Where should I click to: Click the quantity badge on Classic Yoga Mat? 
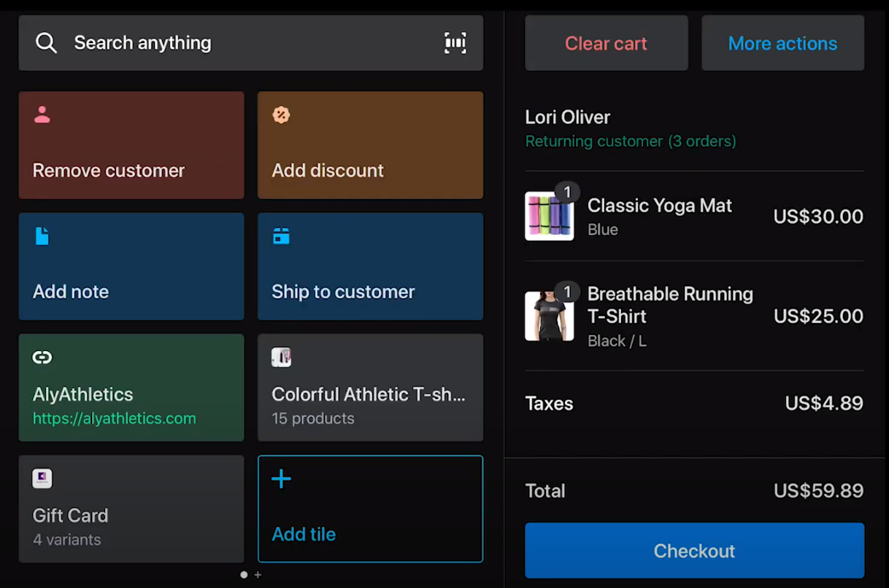(x=569, y=192)
